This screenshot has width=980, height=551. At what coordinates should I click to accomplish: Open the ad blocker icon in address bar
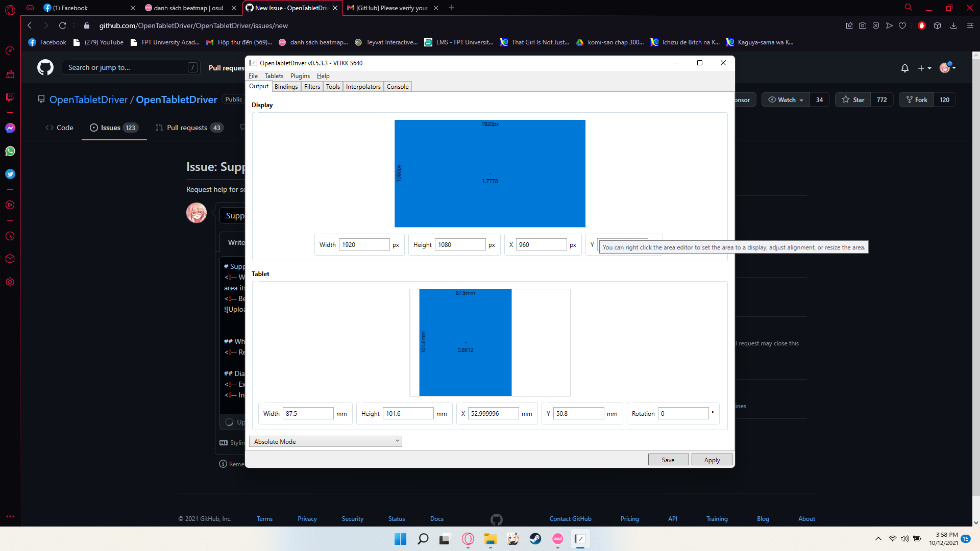coord(922,25)
